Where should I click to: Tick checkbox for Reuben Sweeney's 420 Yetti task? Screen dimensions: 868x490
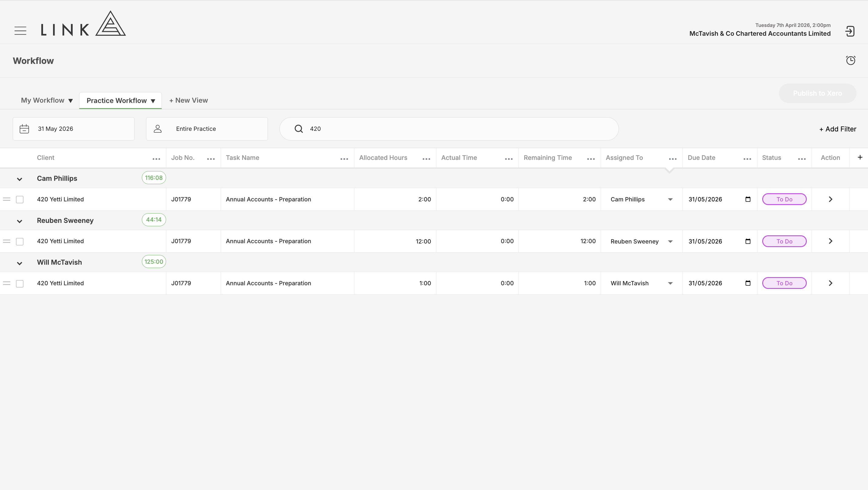(20, 242)
